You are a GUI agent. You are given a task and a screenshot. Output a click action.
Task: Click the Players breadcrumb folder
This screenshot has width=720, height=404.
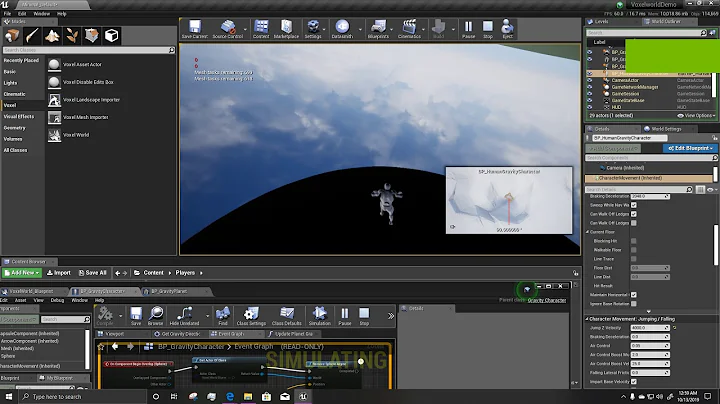coord(185,273)
